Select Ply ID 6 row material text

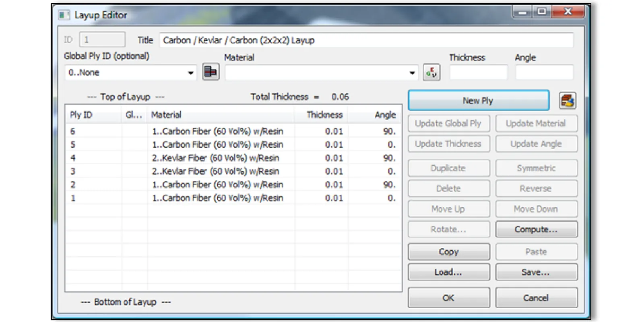(217, 131)
